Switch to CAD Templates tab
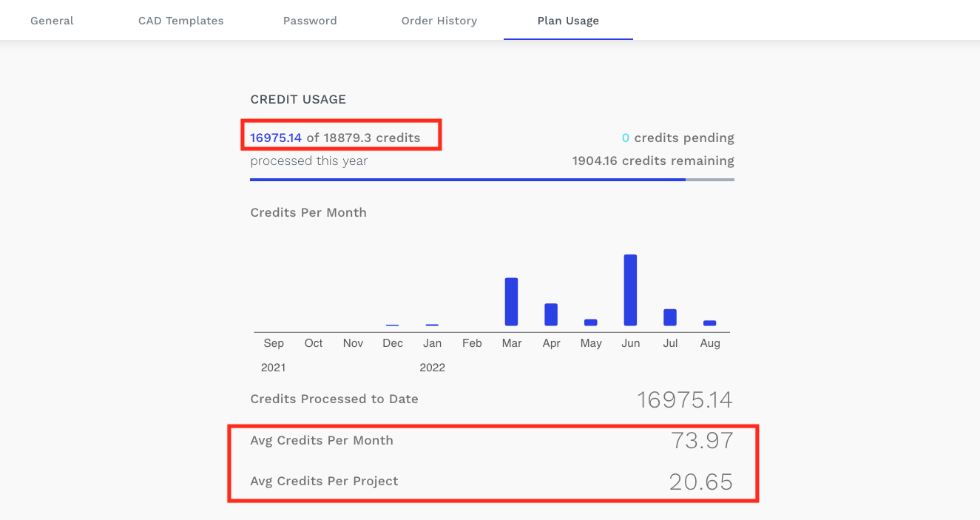The image size is (980, 520). (180, 21)
